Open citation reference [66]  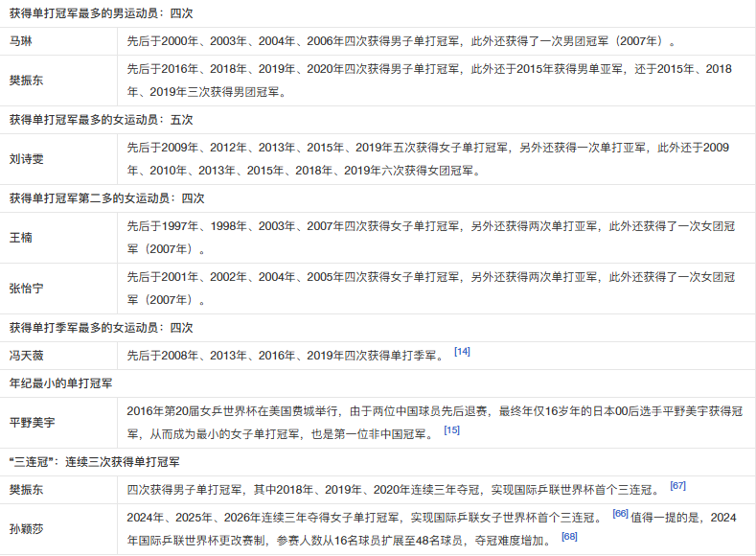(x=620, y=514)
